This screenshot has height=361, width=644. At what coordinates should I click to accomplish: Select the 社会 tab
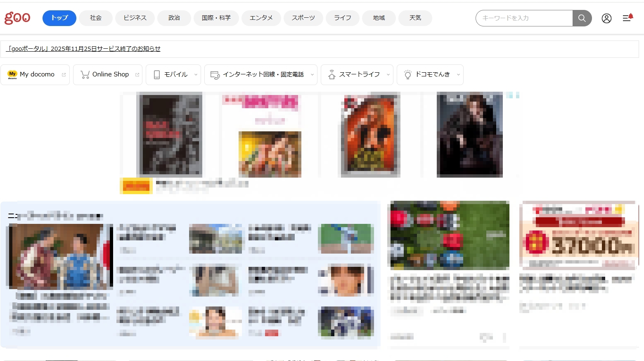point(96,18)
